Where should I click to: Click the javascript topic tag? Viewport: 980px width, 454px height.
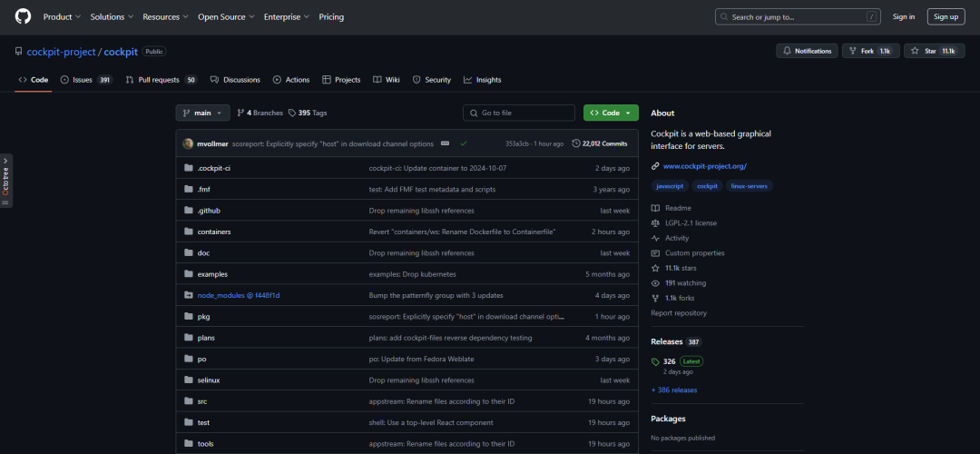pyautogui.click(x=671, y=186)
